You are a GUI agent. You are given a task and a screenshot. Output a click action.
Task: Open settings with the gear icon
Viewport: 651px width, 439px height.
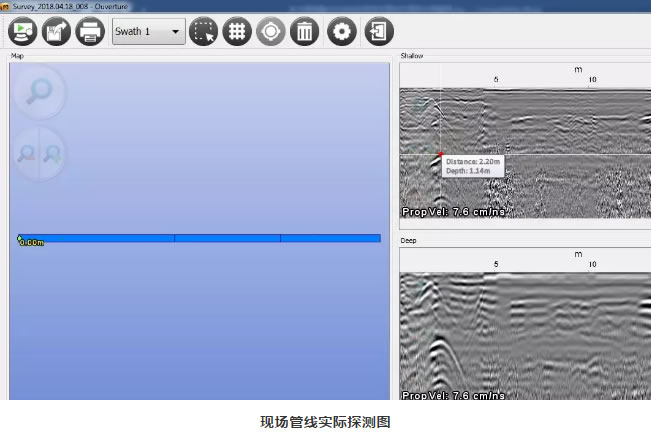click(343, 31)
